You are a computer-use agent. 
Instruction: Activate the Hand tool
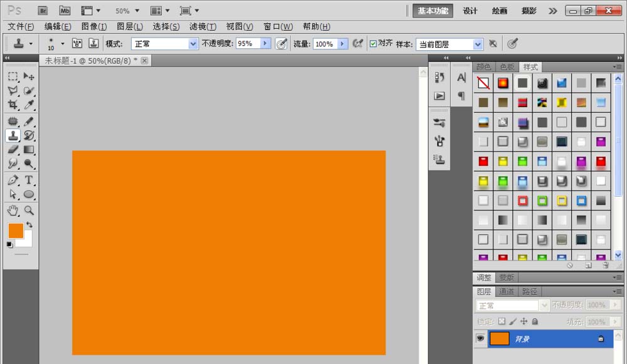[x=13, y=211]
